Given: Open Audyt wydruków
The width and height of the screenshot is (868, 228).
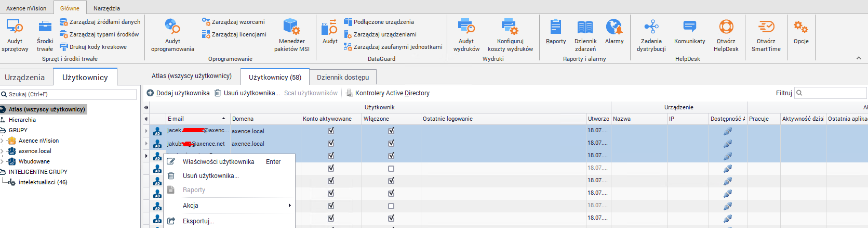Looking at the screenshot, I should (x=466, y=35).
